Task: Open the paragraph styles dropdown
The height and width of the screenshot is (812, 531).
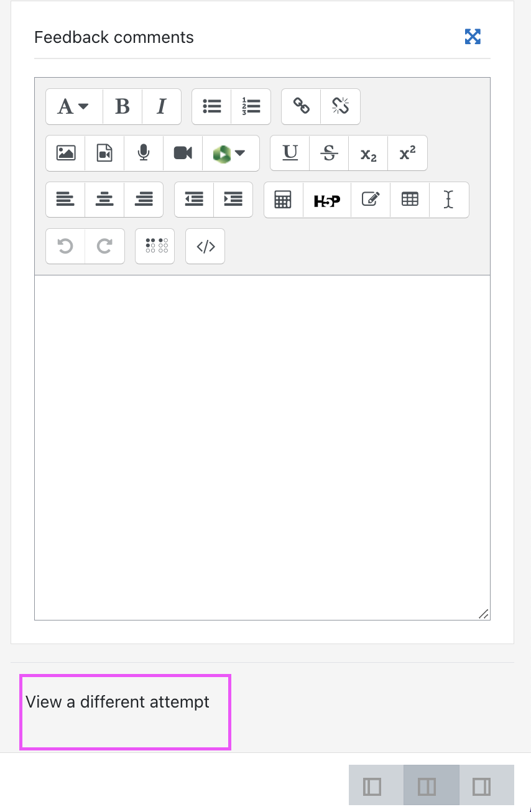Action: point(74,106)
